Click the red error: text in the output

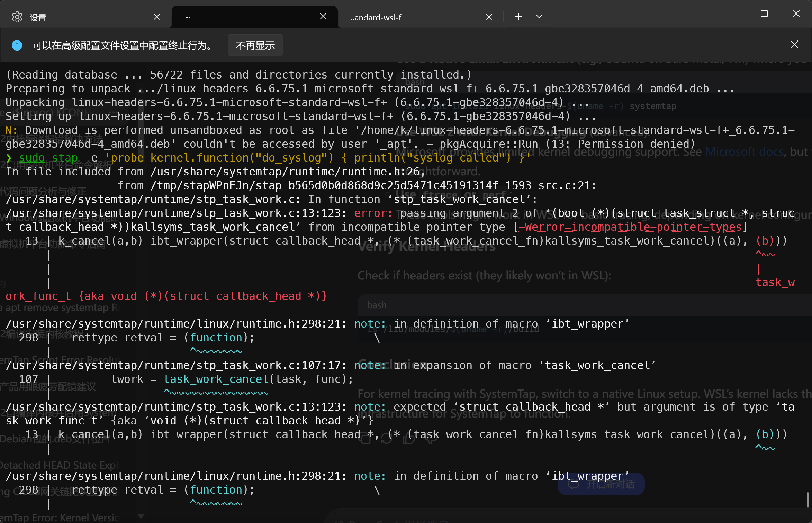[x=373, y=213]
